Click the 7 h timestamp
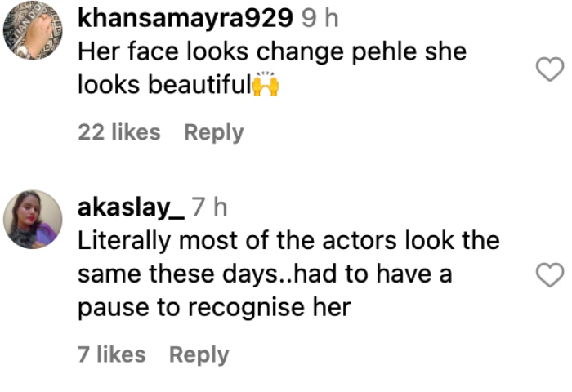The image size is (572, 392). (x=209, y=207)
